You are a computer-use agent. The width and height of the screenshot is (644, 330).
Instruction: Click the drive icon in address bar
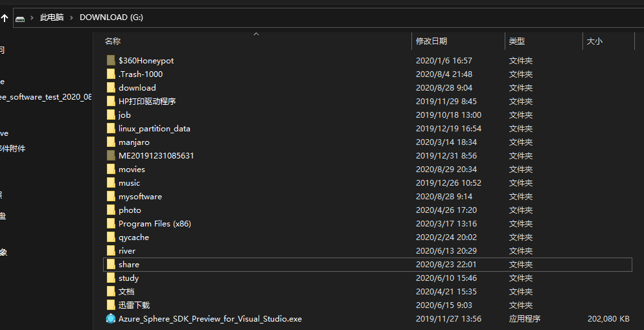[19, 18]
